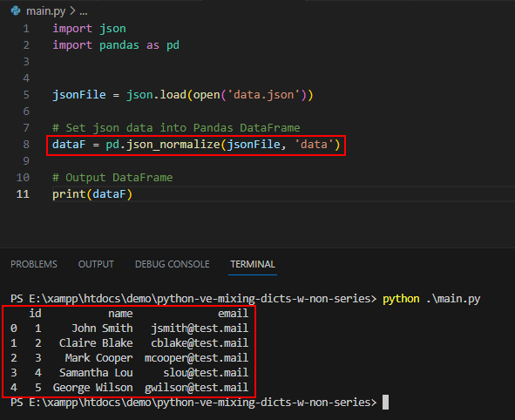
Task: Click 'python .\main.py' command in terminal
Action: click(431, 299)
